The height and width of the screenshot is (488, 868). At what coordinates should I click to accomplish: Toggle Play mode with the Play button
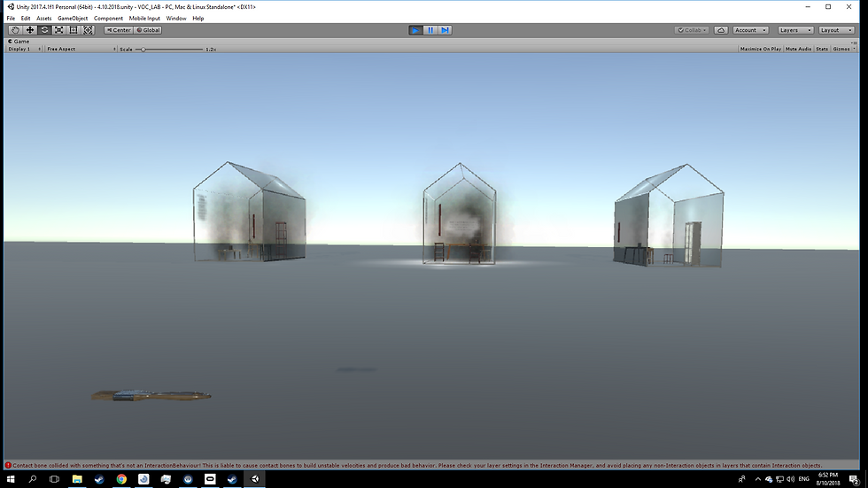click(415, 30)
